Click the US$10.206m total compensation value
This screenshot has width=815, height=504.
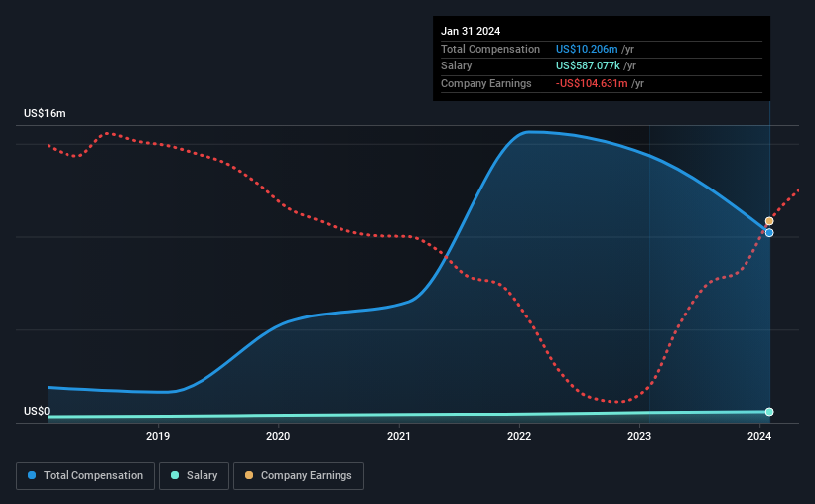(x=587, y=49)
